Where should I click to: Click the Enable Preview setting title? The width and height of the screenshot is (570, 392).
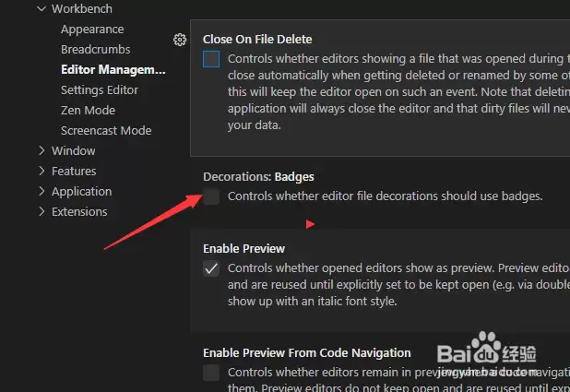(x=243, y=249)
